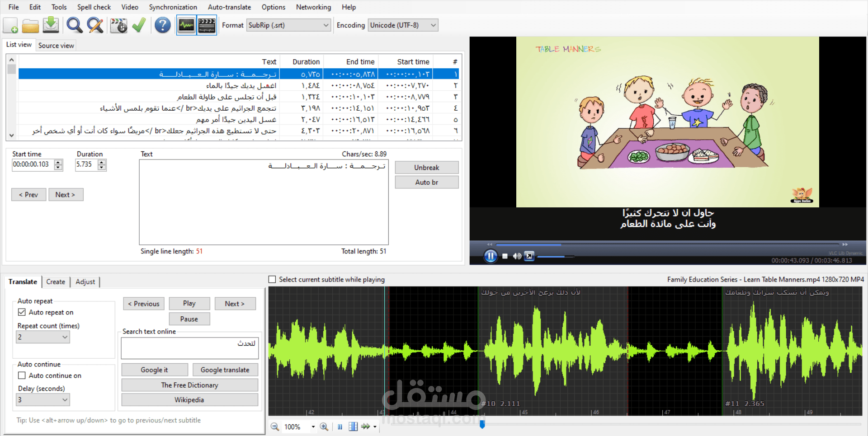The width and height of the screenshot is (868, 436).
Task: Adjust the video player volume slider
Action: 556,257
